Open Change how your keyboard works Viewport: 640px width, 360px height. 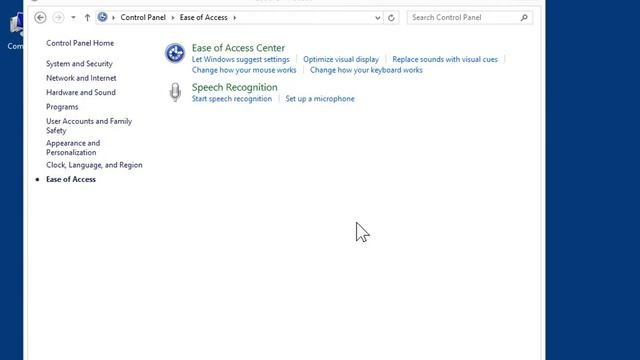tap(366, 70)
